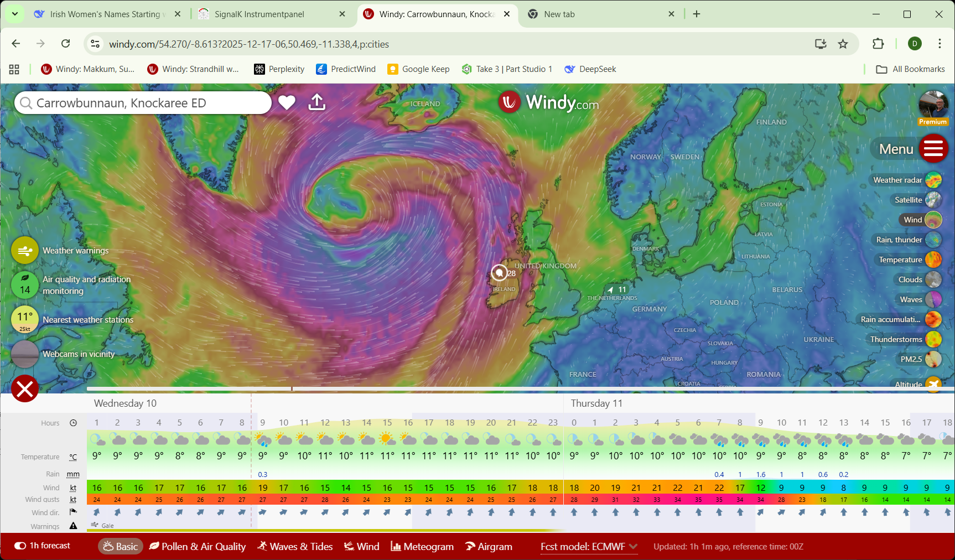
Task: Close the forecast panel with red X
Action: tap(25, 389)
